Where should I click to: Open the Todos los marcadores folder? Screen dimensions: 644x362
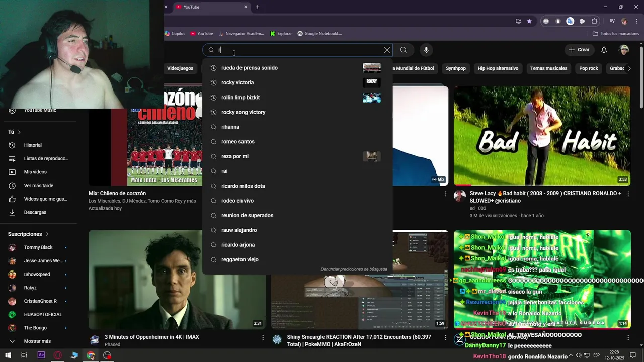point(616,34)
